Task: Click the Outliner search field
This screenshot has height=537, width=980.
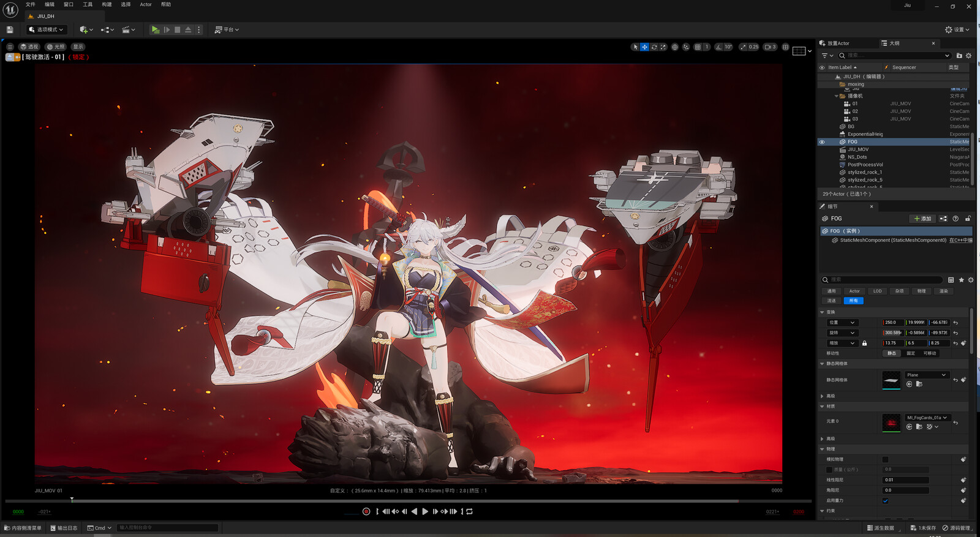Action: pyautogui.click(x=894, y=55)
